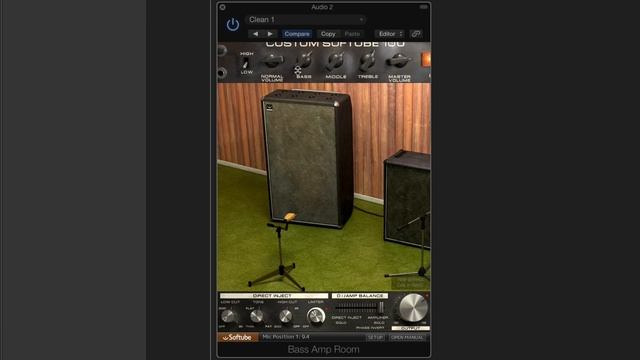Click the Open Manual button
Screen dimensions: 640x360
407,337
